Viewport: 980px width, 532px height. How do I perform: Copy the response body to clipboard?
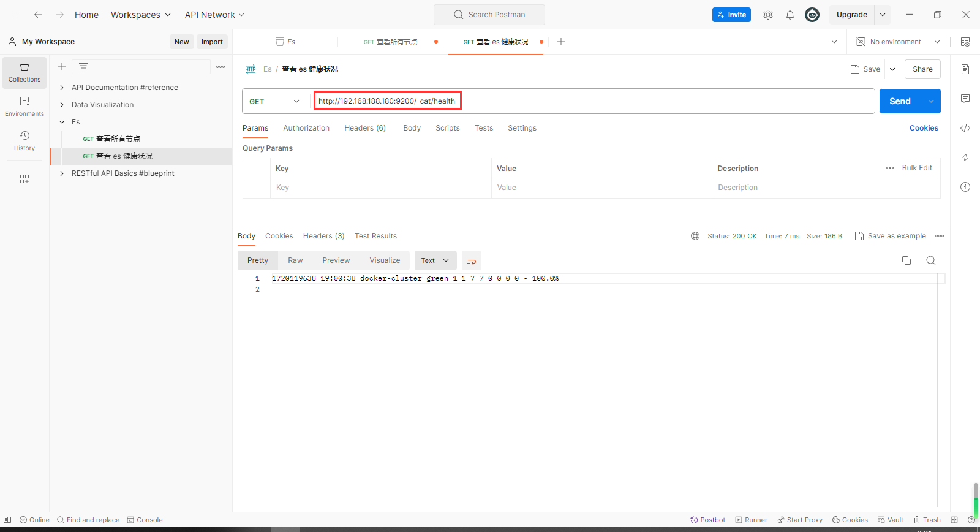coord(907,260)
